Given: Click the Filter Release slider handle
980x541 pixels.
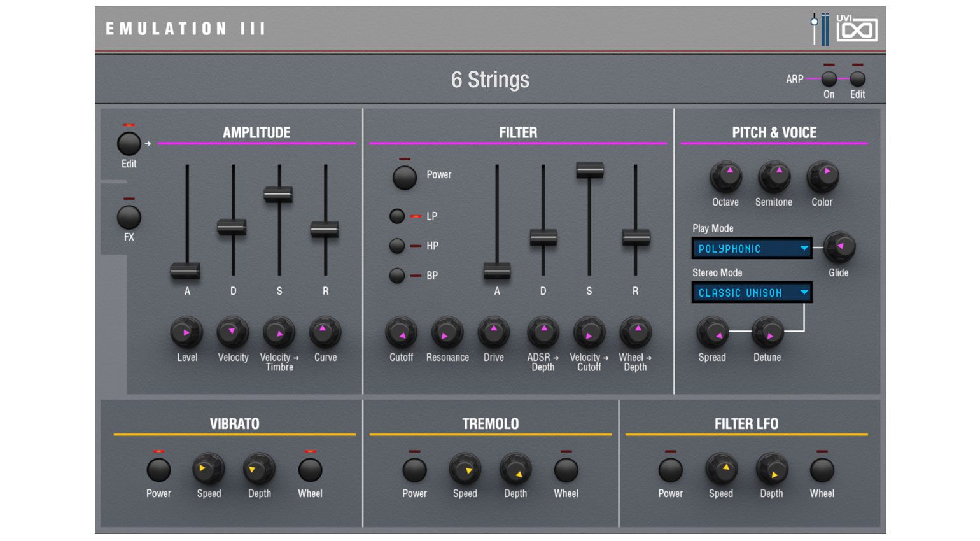Looking at the screenshot, I should pyautogui.click(x=636, y=237).
